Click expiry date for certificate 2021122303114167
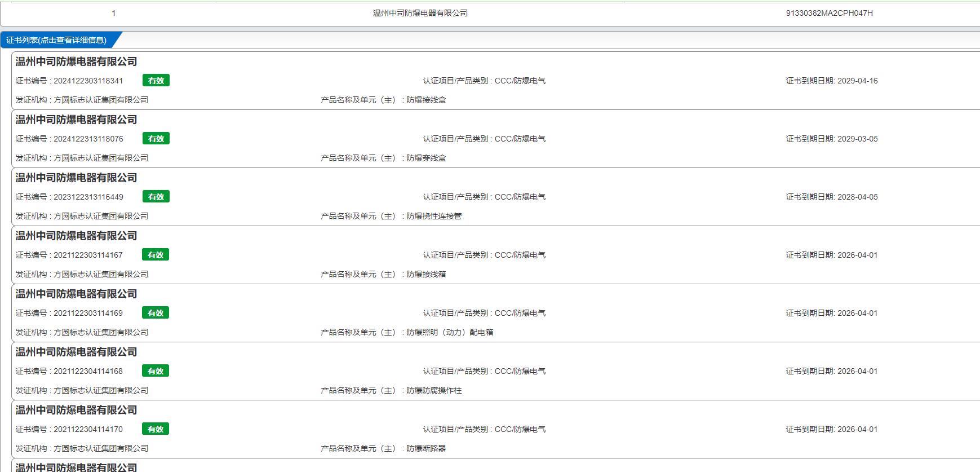980x472 pixels. pos(857,255)
